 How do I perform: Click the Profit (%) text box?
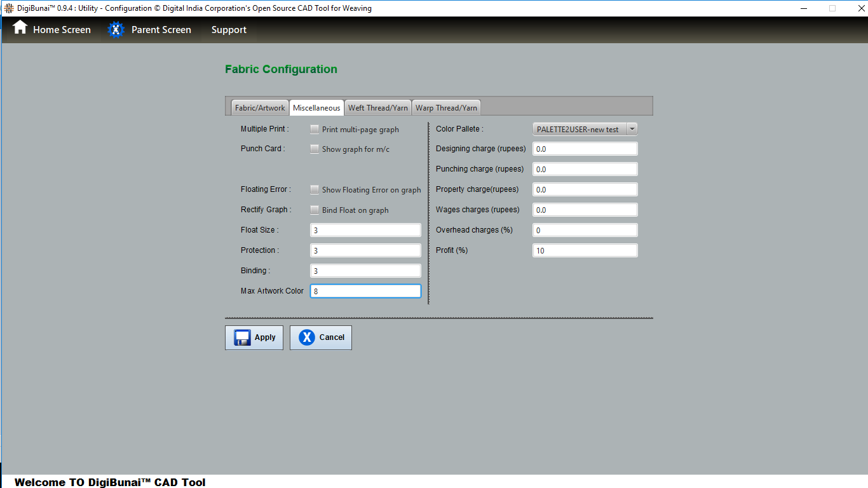coord(585,250)
